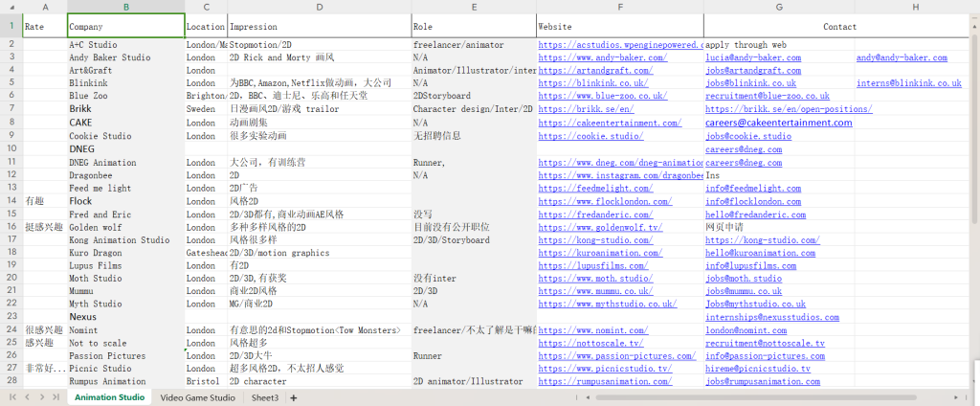
Task: Go to first sheet navigation arrow
Action: (x=12, y=397)
